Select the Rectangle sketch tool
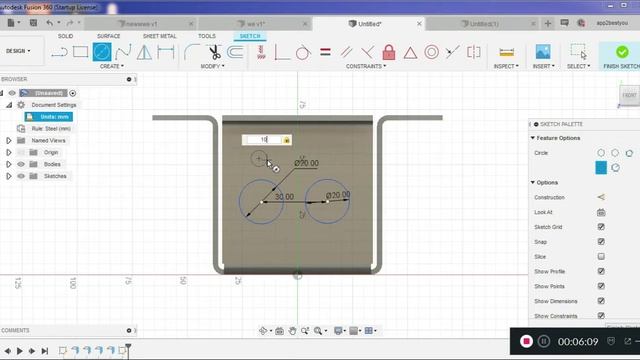 (80, 52)
